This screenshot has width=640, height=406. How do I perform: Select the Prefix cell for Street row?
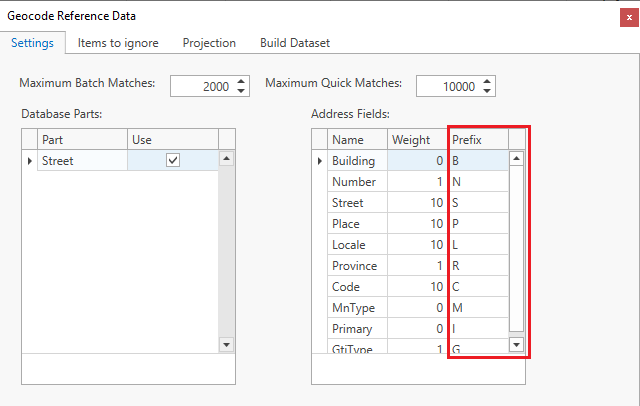(477, 203)
